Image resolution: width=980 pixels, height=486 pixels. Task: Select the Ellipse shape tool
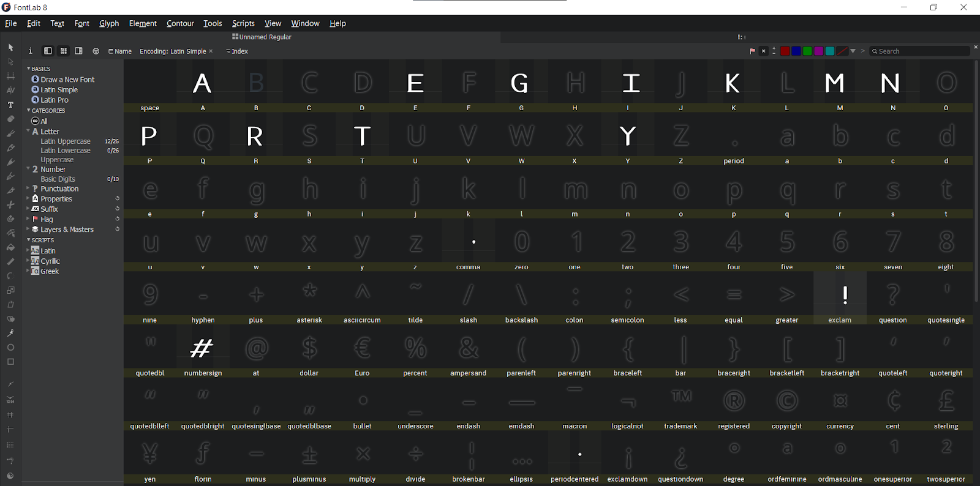point(10,348)
